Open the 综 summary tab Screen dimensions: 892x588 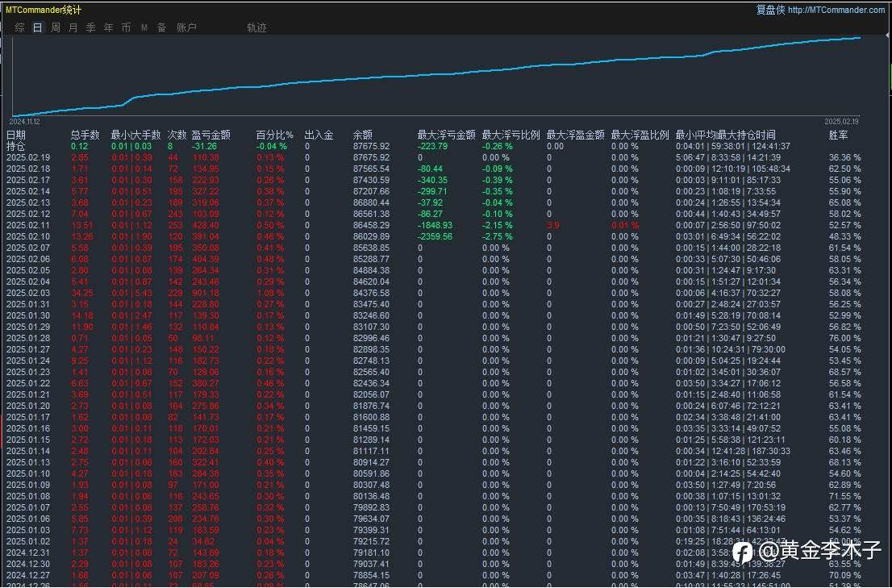pyautogui.click(x=20, y=27)
